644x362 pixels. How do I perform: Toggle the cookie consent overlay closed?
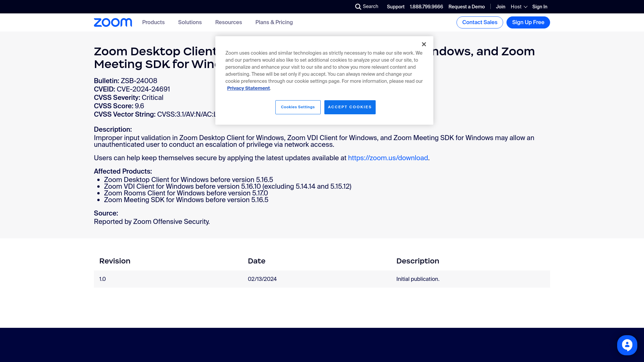click(x=424, y=44)
